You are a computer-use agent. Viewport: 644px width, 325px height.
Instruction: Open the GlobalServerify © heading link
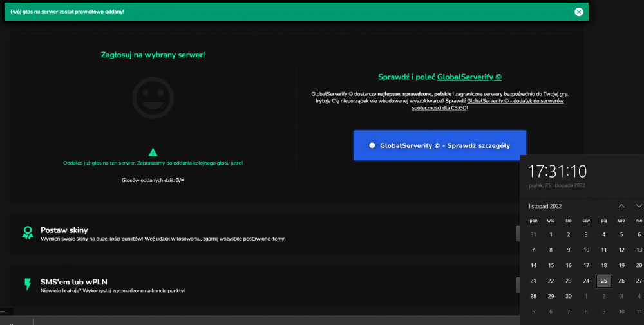point(469,77)
